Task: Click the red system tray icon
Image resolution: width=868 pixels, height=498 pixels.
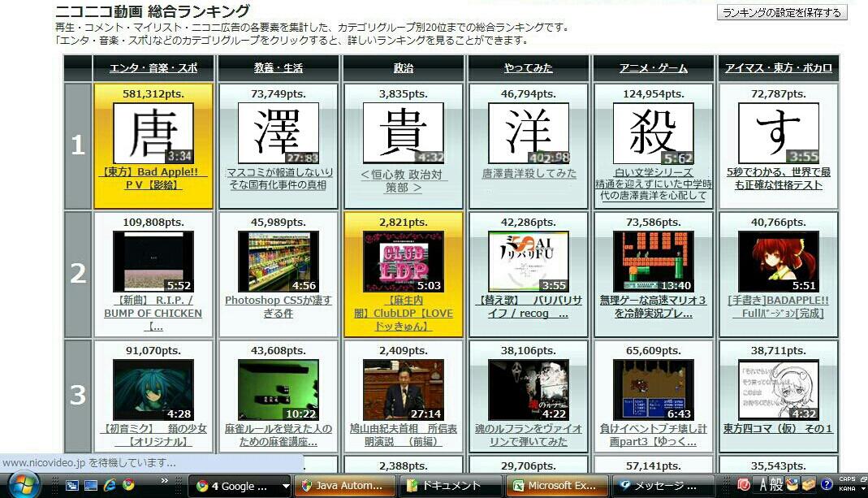Action: point(744,485)
